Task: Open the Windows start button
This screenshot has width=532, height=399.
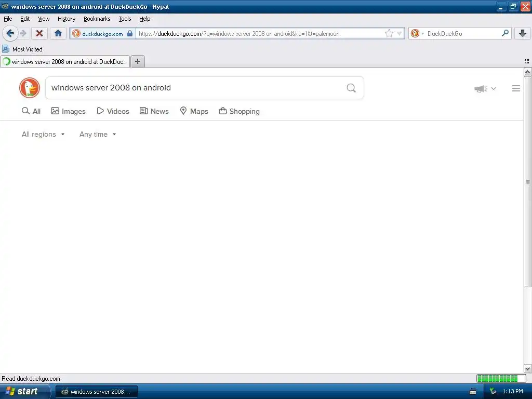Action: (24, 391)
